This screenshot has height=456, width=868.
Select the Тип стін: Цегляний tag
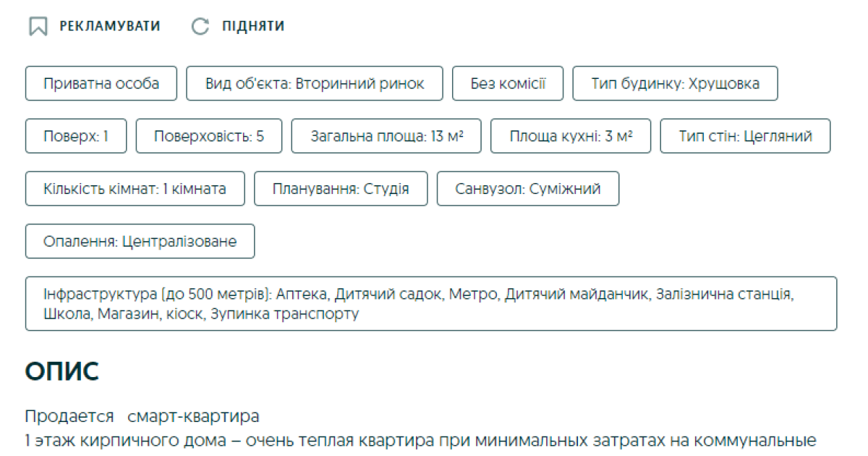[745, 136]
